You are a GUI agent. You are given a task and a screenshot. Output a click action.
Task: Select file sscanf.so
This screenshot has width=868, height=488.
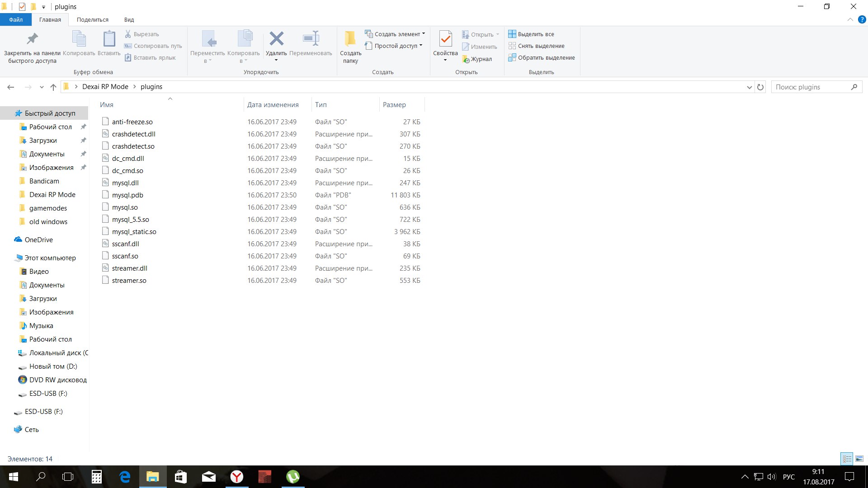click(x=125, y=256)
